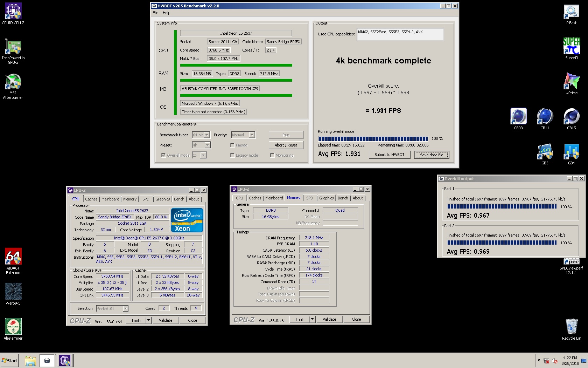Select the HWBOT x265 taskbar icon
This screenshot has width=588, height=368.
click(47, 361)
